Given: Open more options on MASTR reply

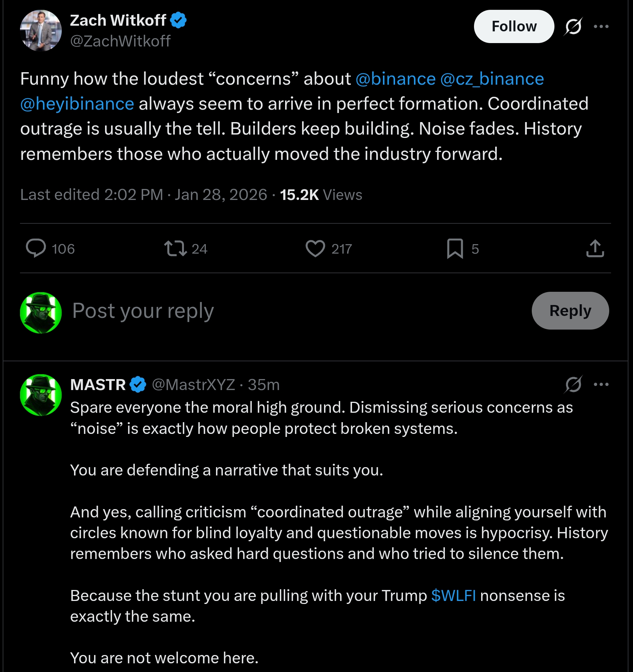Looking at the screenshot, I should point(601,385).
